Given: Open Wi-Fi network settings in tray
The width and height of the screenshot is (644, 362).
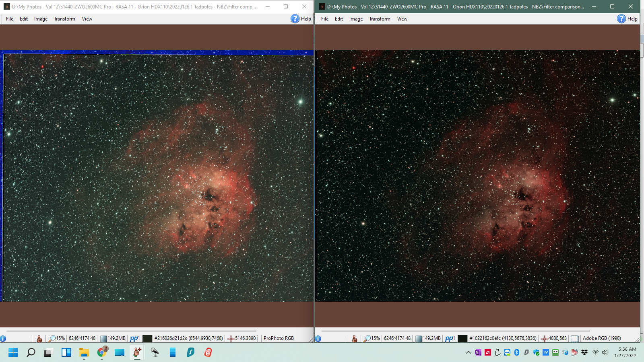Looking at the screenshot, I should tap(596, 352).
